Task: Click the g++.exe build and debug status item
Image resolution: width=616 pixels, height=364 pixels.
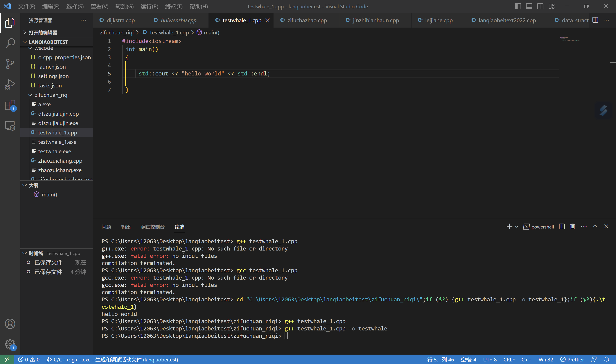Action: click(x=112, y=359)
